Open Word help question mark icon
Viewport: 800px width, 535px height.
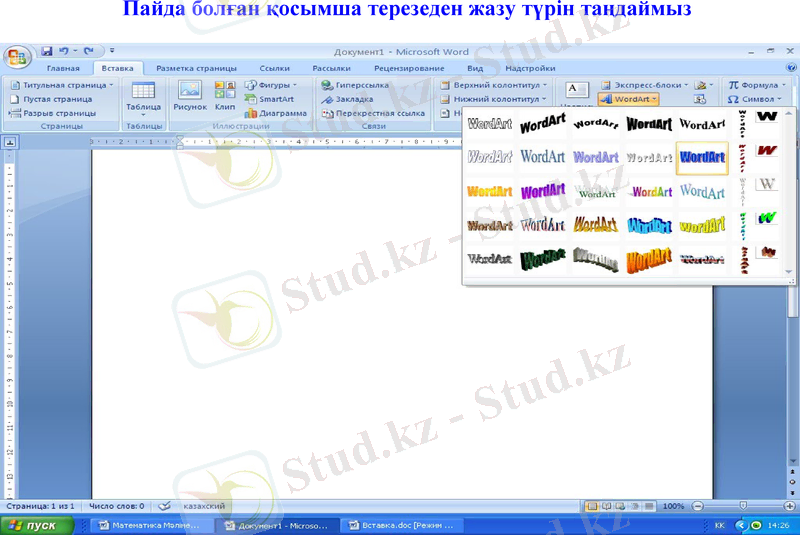coord(791,67)
